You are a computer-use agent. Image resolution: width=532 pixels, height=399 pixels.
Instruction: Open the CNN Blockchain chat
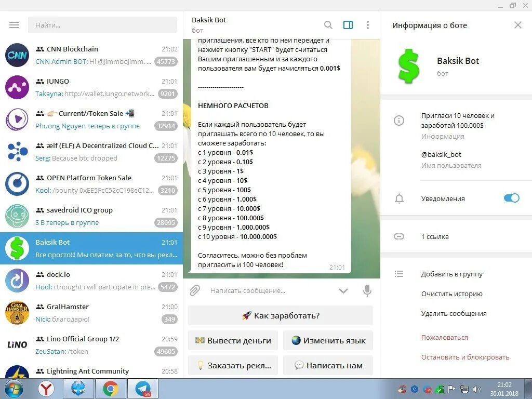(91, 55)
